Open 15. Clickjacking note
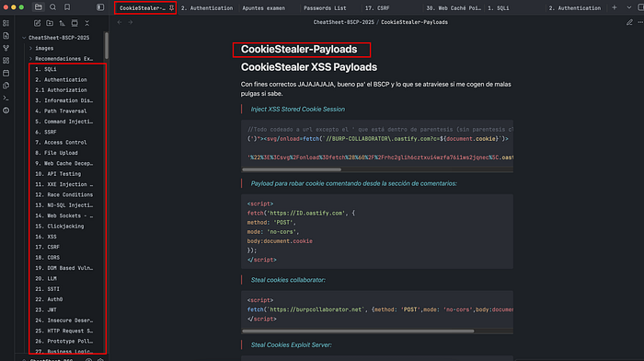The width and height of the screenshot is (644, 361). 59,226
